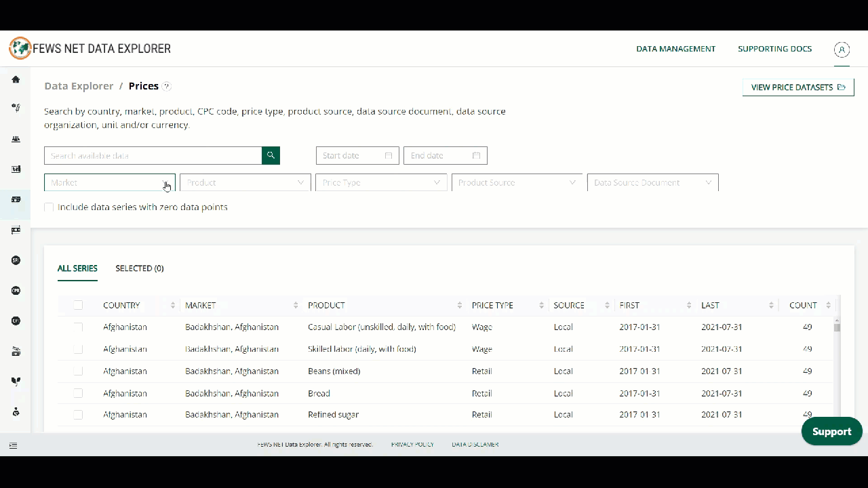Open the population people-group sidebar icon
This screenshot has height=488, width=868.
16,139
